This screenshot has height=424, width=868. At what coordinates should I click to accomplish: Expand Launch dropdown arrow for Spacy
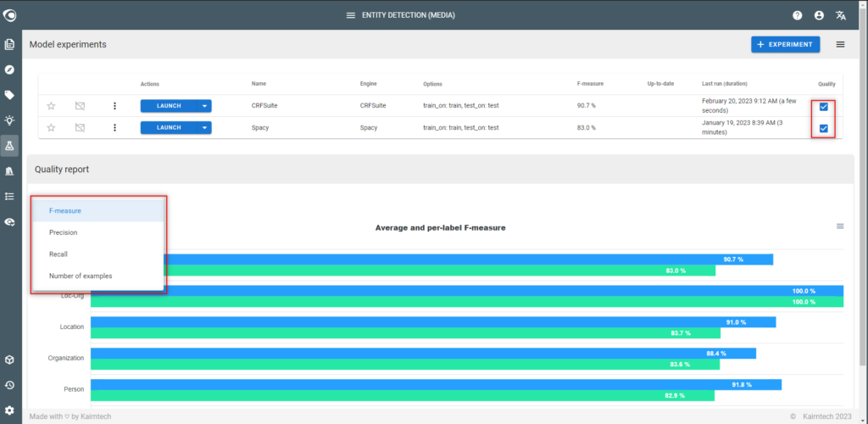tap(205, 128)
